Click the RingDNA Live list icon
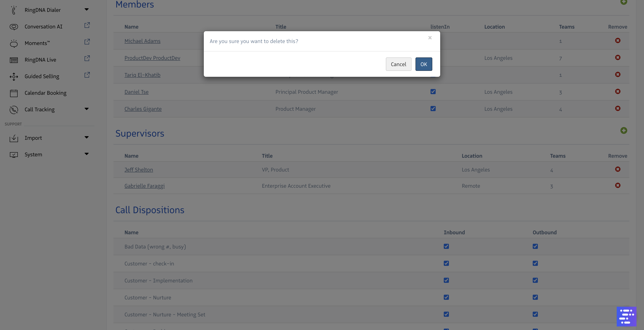Viewport: 644px width, 330px height. (x=14, y=60)
